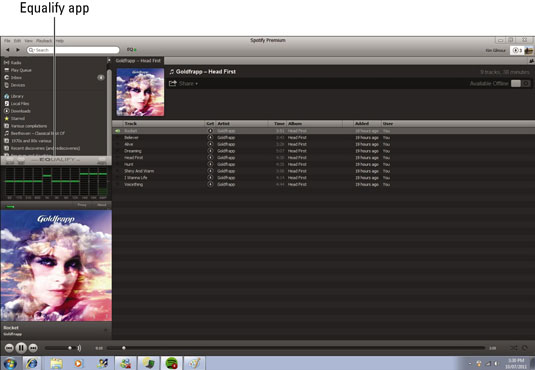This screenshot has width=535, height=370.
Task: Sort by the Added column header
Action: click(x=362, y=124)
